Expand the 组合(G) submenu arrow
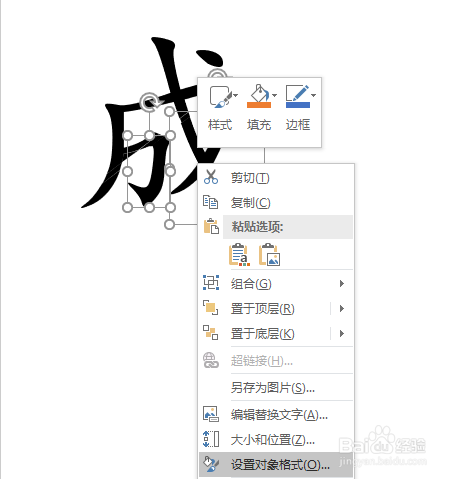Viewport: 456px width, 479px height. 342,284
